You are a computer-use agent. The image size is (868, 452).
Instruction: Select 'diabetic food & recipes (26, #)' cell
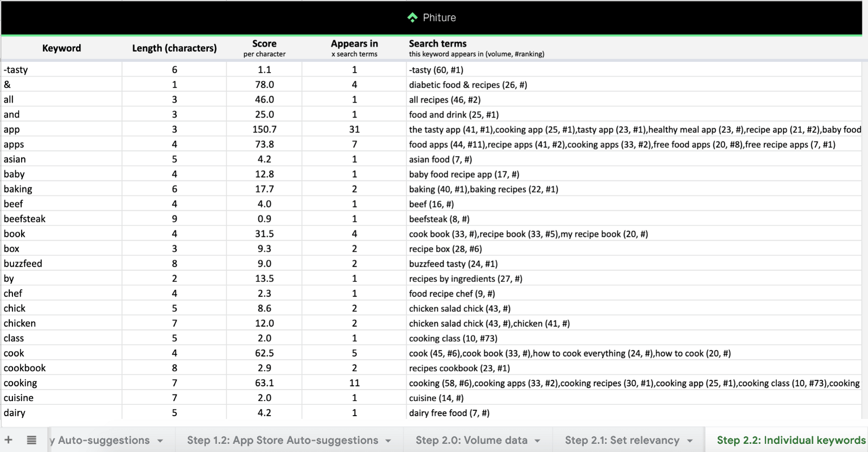click(x=634, y=85)
